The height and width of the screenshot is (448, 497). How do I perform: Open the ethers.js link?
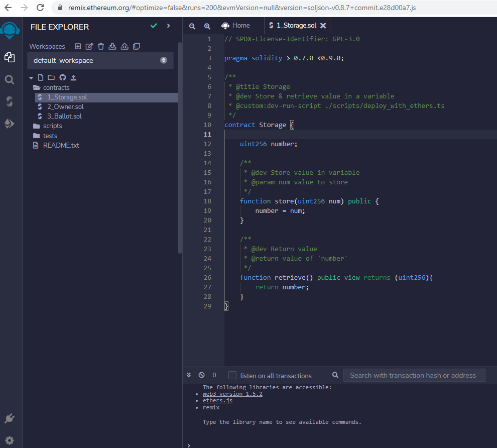[217, 400]
